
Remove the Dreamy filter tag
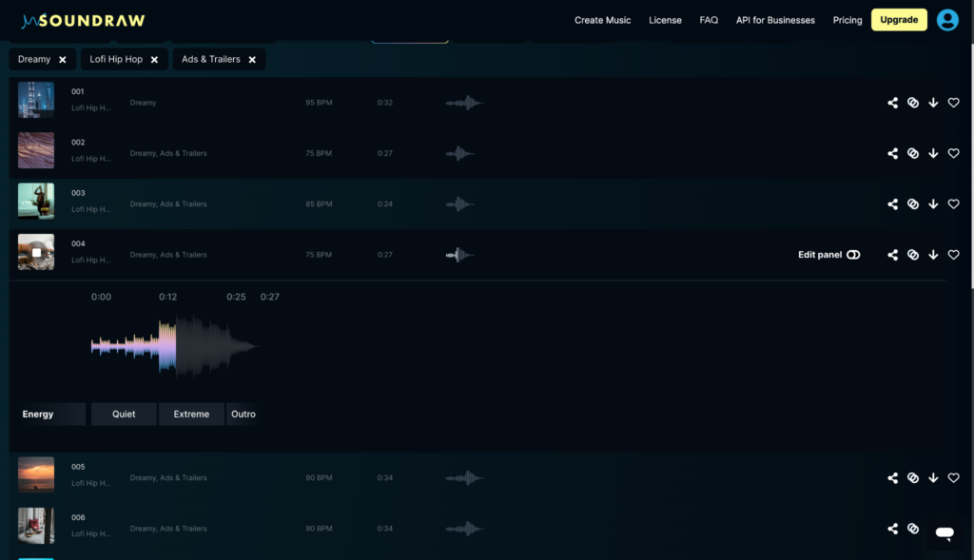click(x=64, y=58)
